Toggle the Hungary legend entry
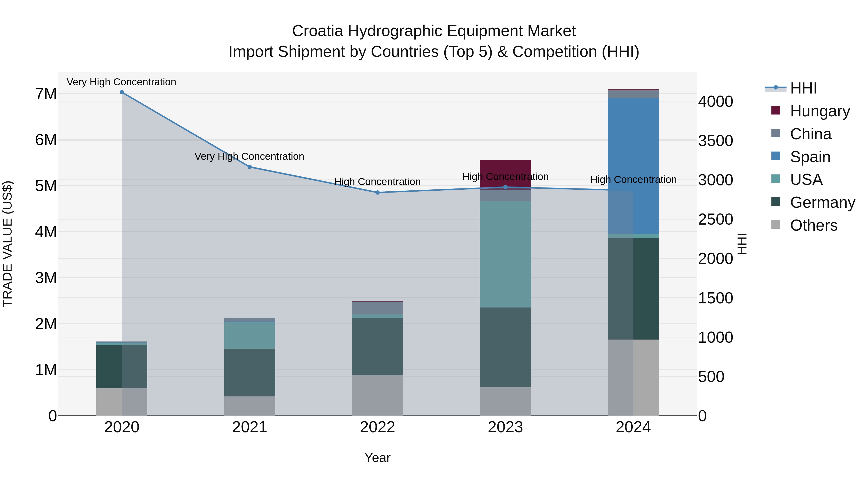 pos(810,111)
